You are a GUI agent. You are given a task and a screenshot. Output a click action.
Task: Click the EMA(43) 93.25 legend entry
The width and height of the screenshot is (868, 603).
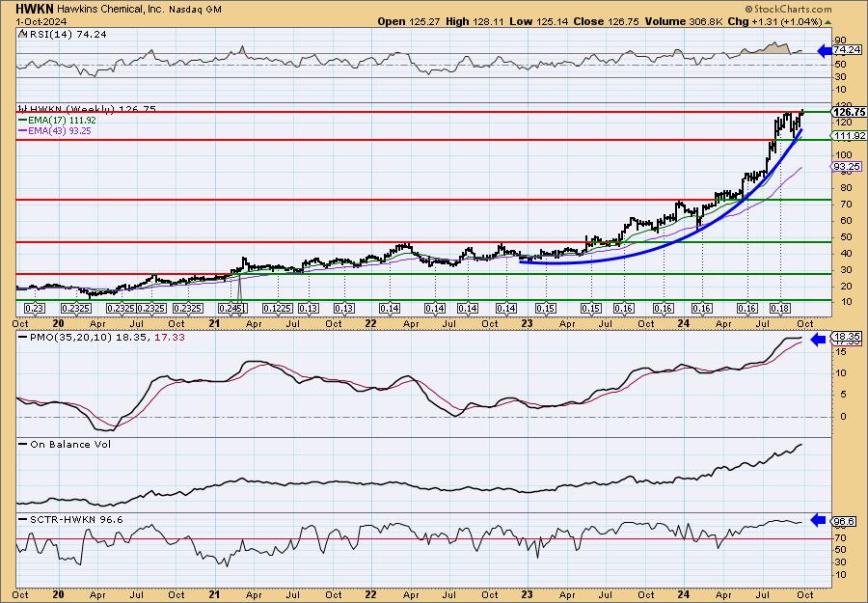click(55, 131)
